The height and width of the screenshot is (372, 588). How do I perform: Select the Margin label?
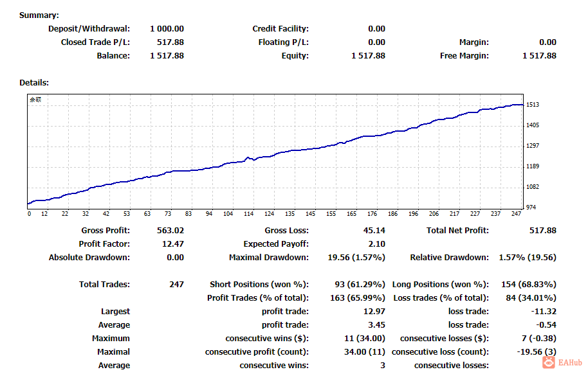click(x=474, y=42)
